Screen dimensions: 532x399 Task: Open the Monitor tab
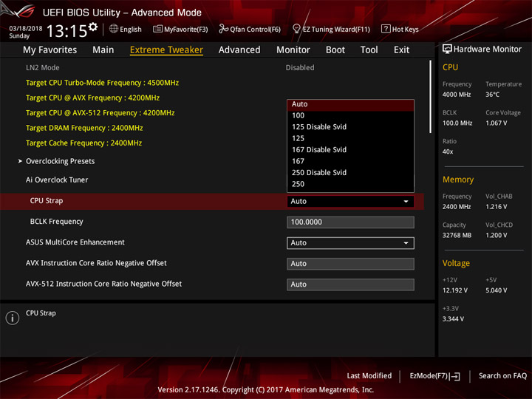coord(293,50)
